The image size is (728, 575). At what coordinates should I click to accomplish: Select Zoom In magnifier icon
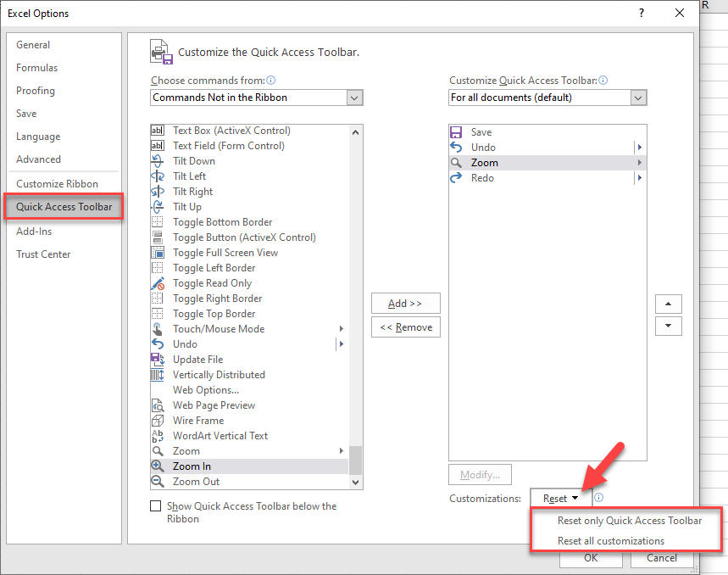158,466
